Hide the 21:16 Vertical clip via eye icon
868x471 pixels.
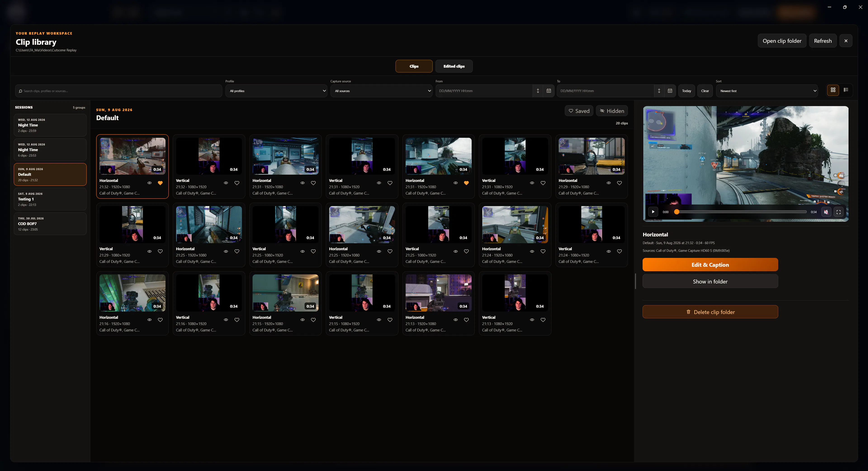[226, 320]
